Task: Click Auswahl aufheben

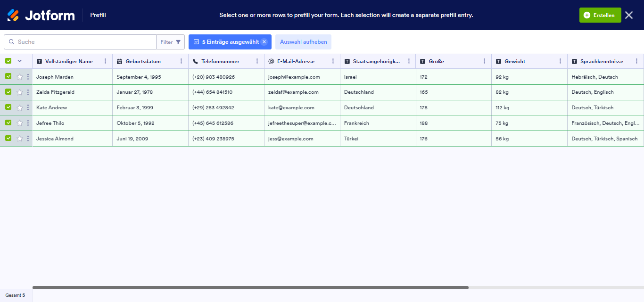Action: pyautogui.click(x=304, y=42)
